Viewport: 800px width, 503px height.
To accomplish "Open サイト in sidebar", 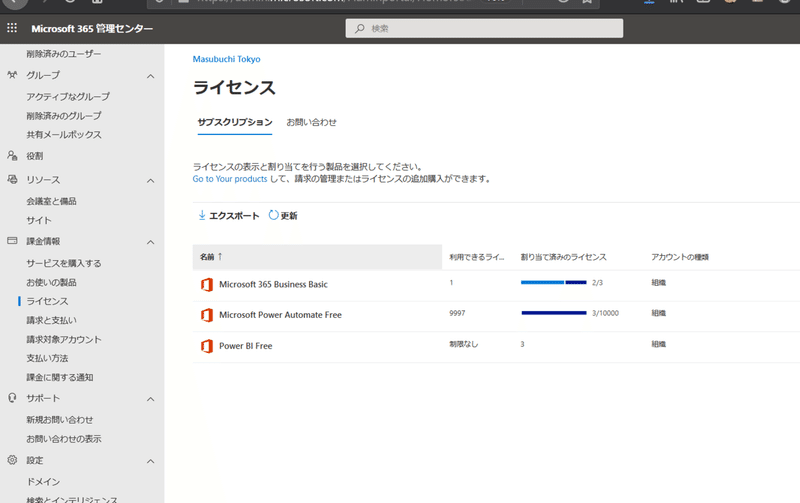I will click(x=39, y=220).
